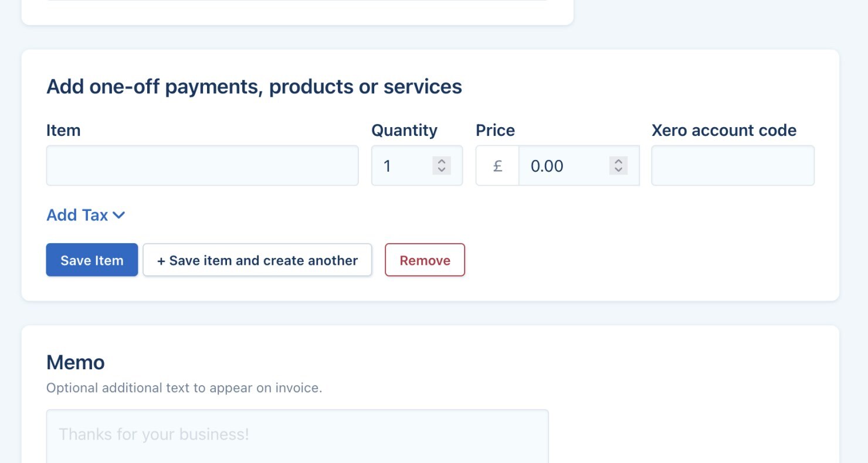This screenshot has width=868, height=463.
Task: Click the Xero account code label
Action: [x=724, y=130]
